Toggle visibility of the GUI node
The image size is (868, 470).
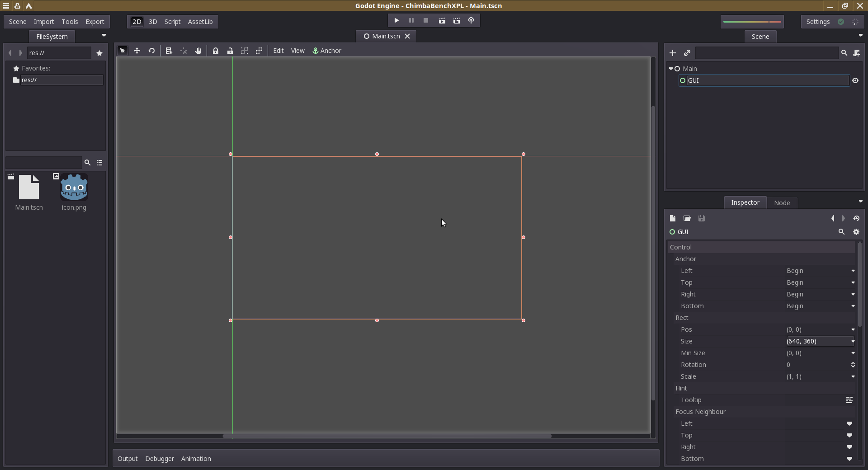pyautogui.click(x=855, y=80)
